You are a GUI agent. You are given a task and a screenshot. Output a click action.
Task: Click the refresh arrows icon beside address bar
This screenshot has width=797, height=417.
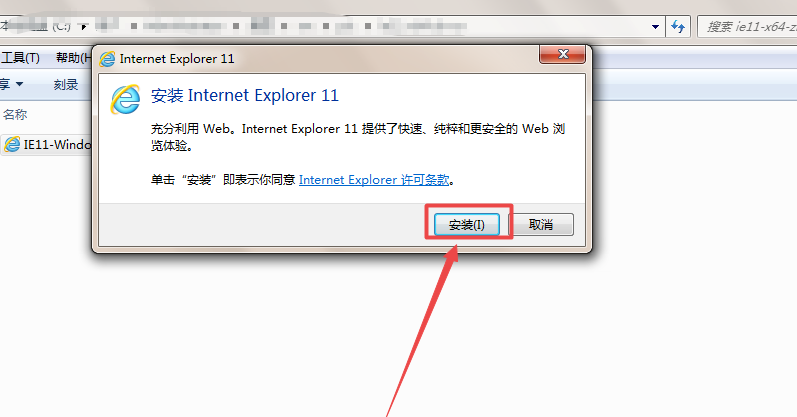click(678, 26)
